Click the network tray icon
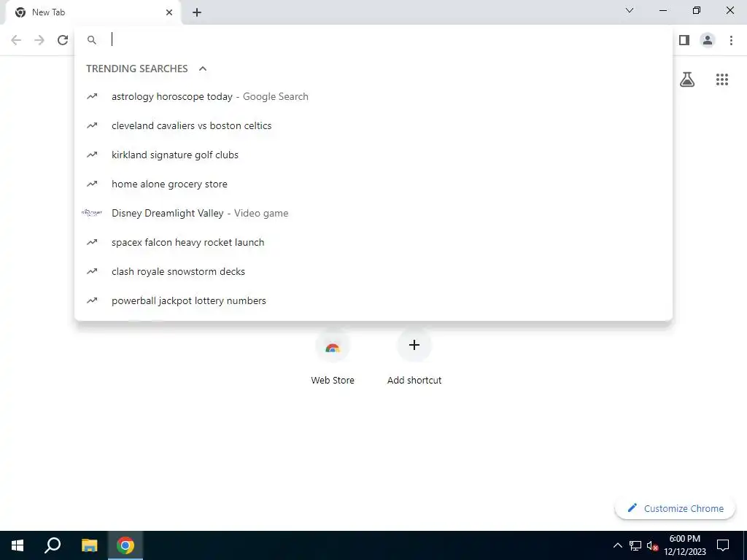Image resolution: width=747 pixels, height=560 pixels. point(635,545)
